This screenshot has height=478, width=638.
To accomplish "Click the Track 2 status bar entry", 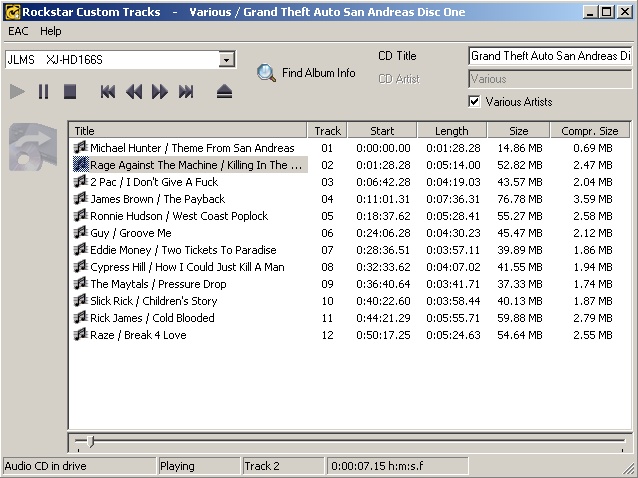I will pyautogui.click(x=283, y=466).
